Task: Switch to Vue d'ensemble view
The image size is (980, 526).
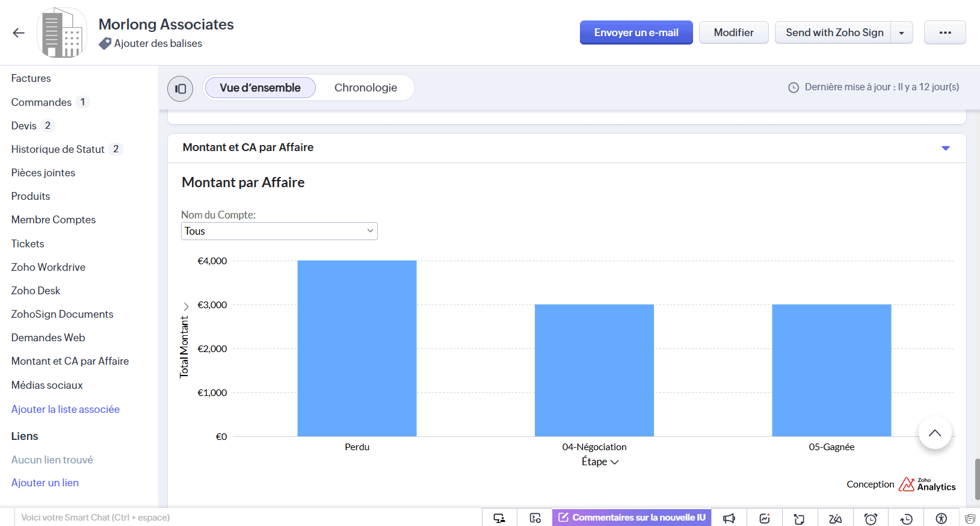Action: click(x=260, y=88)
